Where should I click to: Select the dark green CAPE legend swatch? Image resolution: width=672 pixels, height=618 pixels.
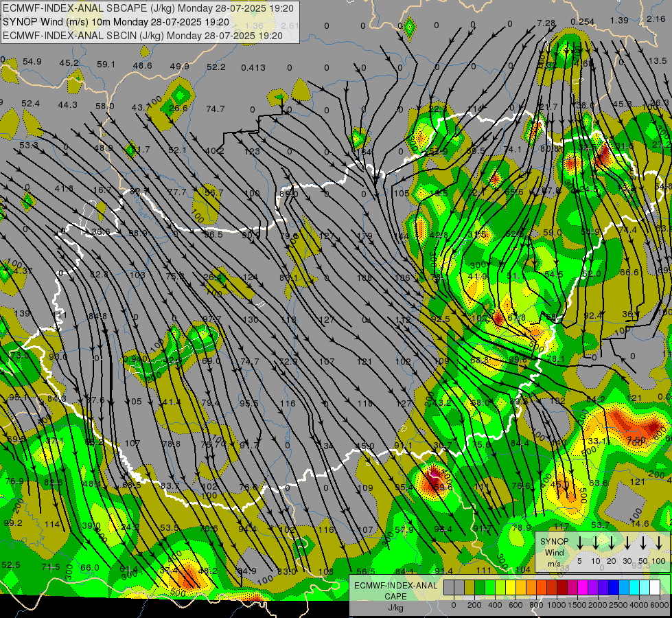click(x=480, y=587)
